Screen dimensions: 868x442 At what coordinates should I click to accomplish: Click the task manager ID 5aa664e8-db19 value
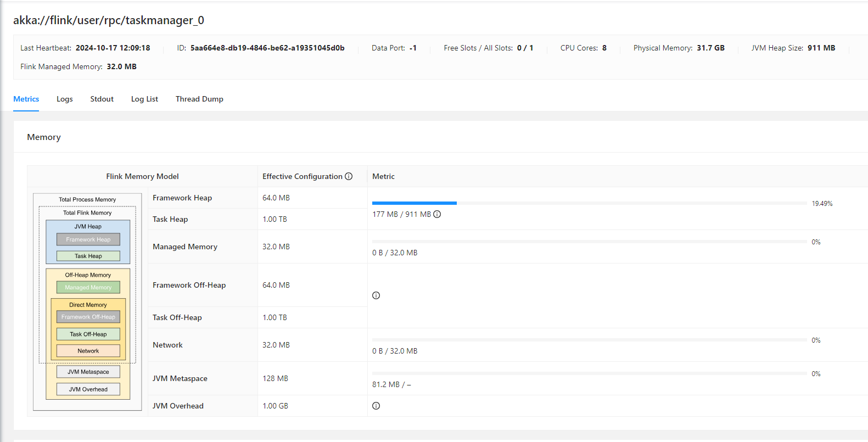[267, 48]
